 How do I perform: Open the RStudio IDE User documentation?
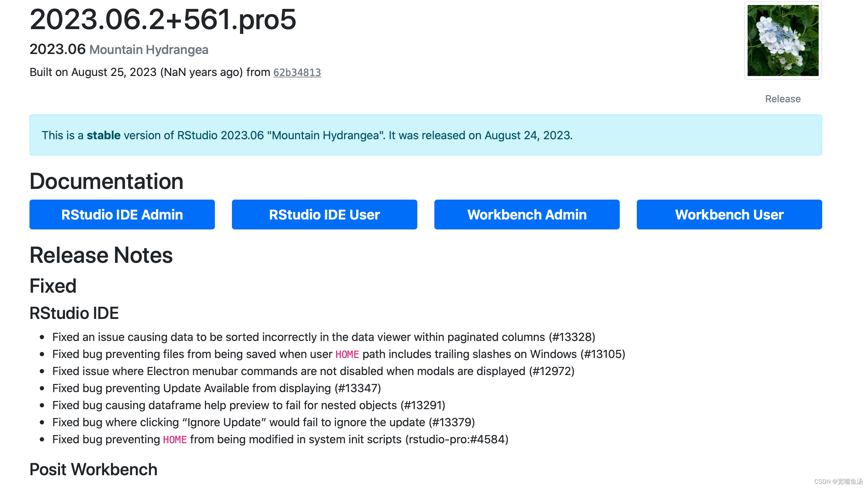[324, 215]
